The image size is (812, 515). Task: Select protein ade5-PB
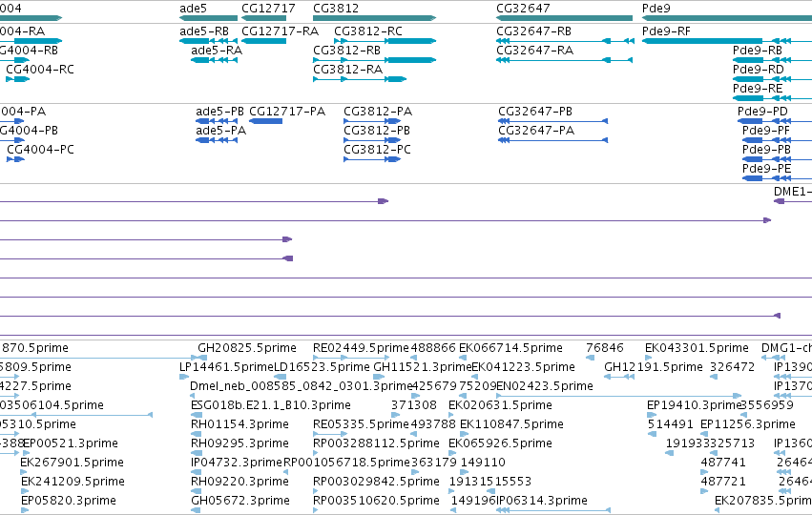[x=217, y=121]
